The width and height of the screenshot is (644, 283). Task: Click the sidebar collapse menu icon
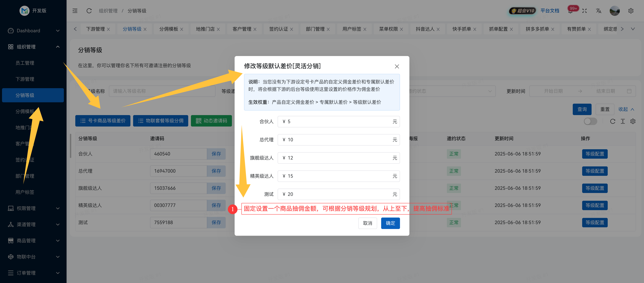(x=75, y=11)
